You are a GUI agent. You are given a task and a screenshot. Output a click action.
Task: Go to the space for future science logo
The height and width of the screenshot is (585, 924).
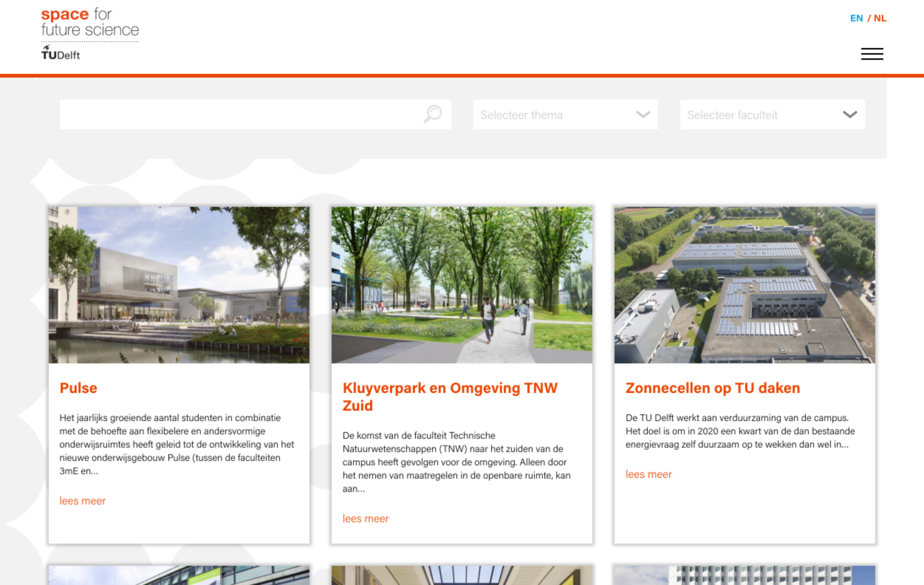click(90, 22)
